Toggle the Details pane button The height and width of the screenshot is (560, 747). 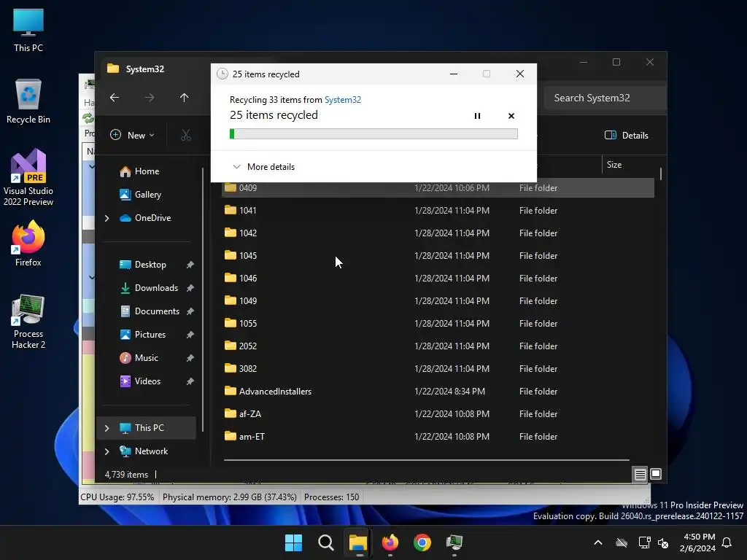626,135
